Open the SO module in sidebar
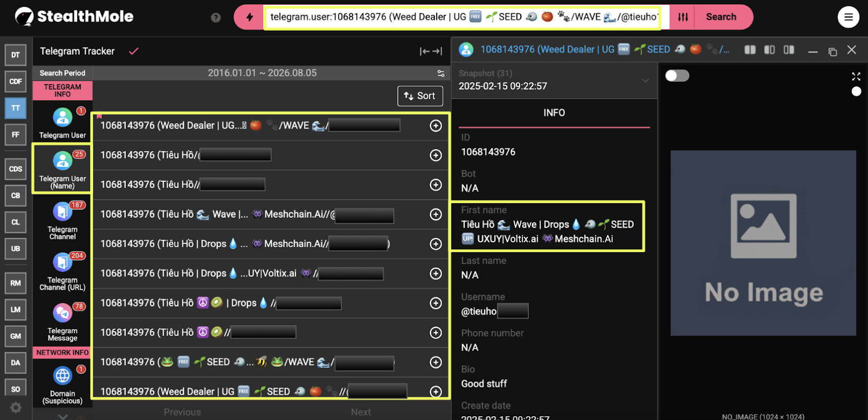 pos(16,389)
